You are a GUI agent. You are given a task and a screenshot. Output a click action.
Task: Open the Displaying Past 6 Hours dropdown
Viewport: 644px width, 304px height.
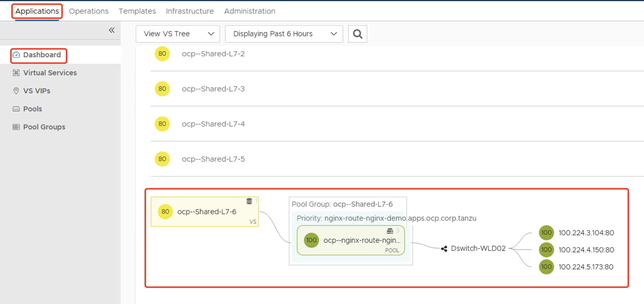(284, 34)
